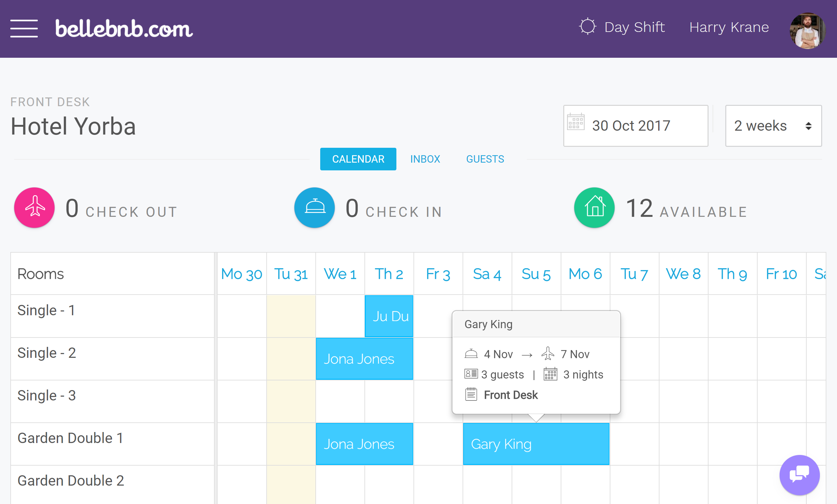The height and width of the screenshot is (504, 837).
Task: Select the Fr 10 column header
Action: tap(781, 274)
